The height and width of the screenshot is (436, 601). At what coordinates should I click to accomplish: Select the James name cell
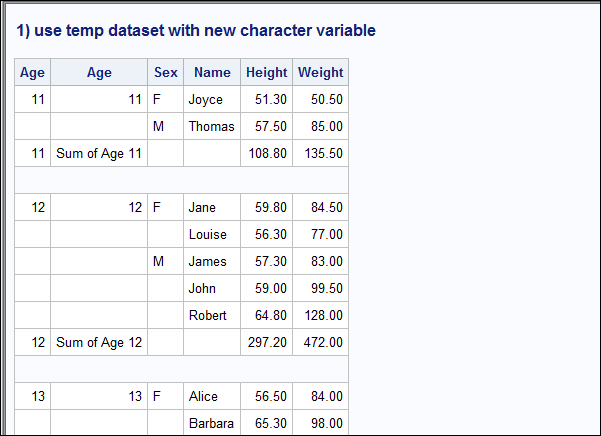coord(212,261)
